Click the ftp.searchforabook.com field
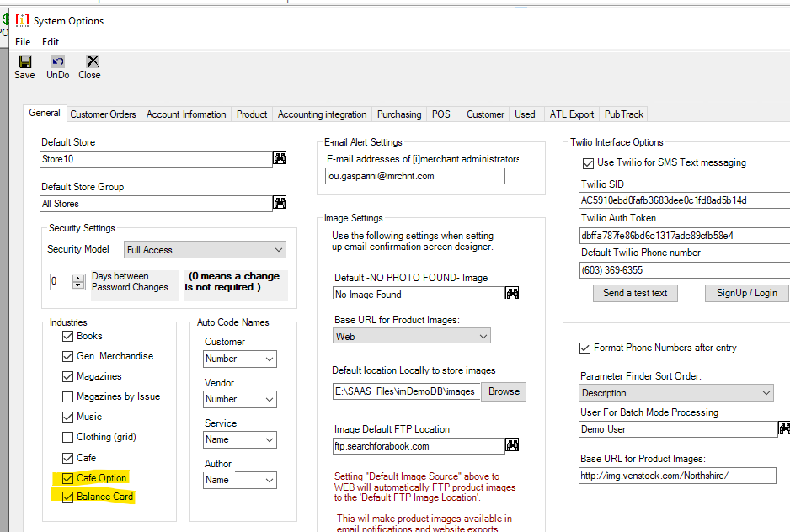This screenshot has width=790, height=532. click(x=419, y=446)
